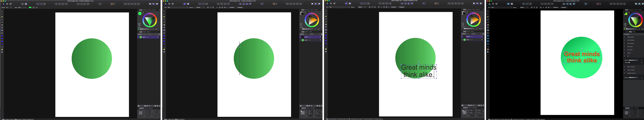Open the Stroke tab in leftmost window
644x120 pixels.
point(150,10)
